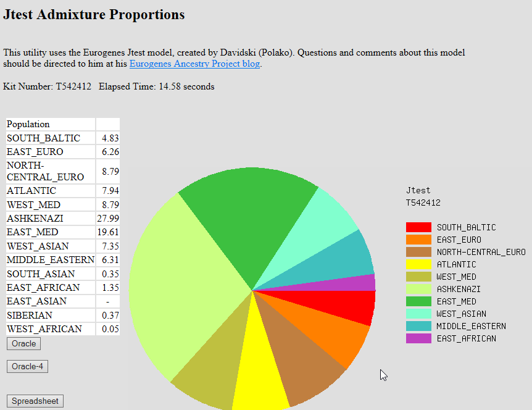Open the Eurogenes Ancestry Project blog link
Image resolution: width=532 pixels, height=410 pixels.
click(x=194, y=64)
